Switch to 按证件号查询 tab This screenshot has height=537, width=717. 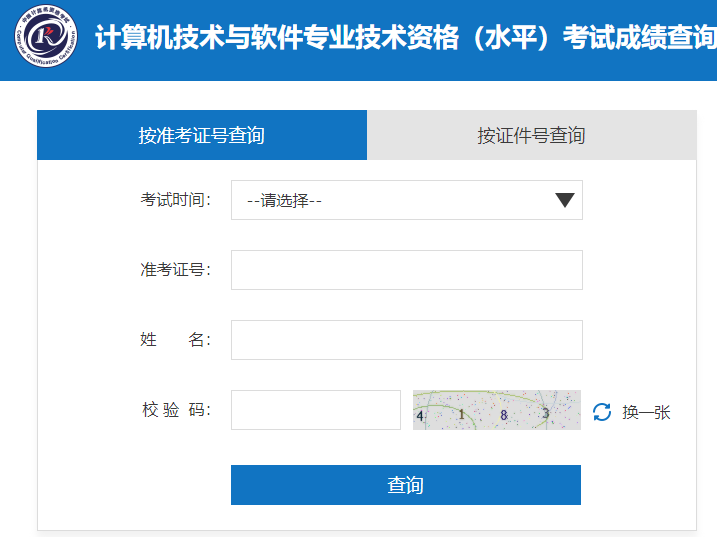[x=531, y=135]
